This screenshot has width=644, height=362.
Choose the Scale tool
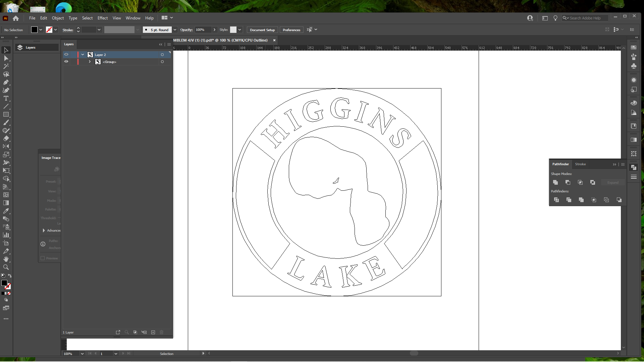[6, 155]
